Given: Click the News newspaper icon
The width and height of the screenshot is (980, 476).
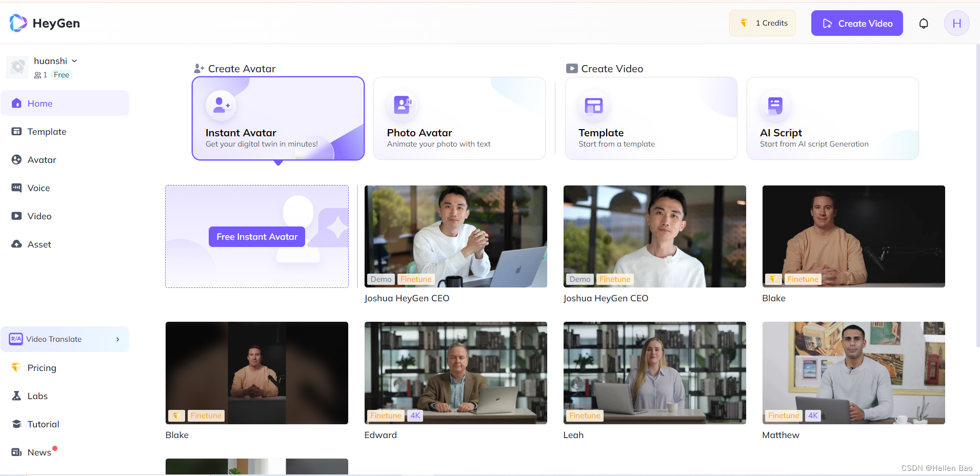Looking at the screenshot, I should [16, 452].
